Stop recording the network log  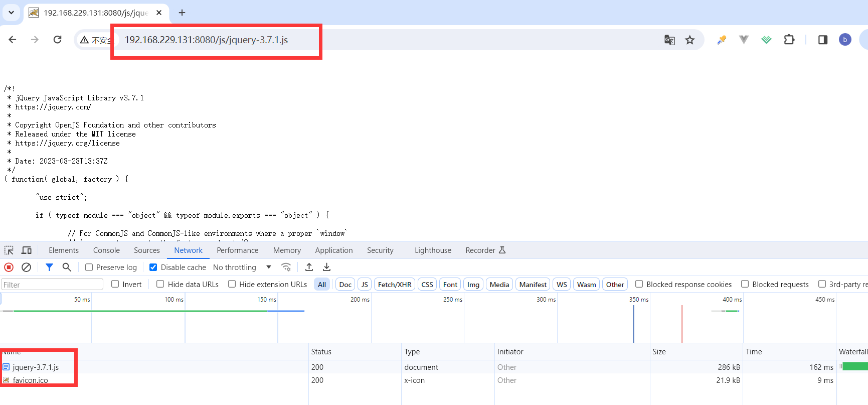(9, 267)
